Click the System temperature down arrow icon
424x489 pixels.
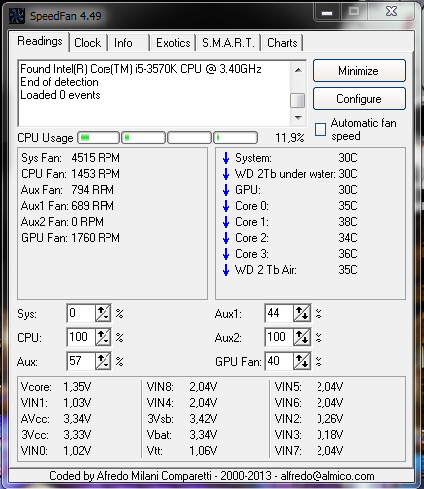point(226,158)
